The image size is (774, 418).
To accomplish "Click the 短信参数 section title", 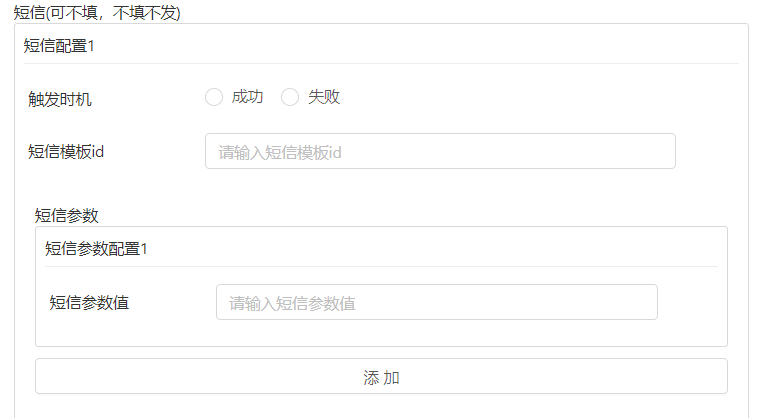I will 66,215.
